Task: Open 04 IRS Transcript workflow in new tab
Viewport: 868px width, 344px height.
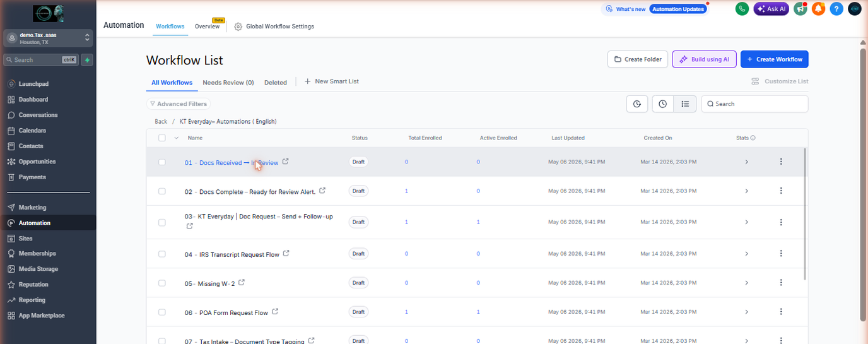Action: coord(286,254)
